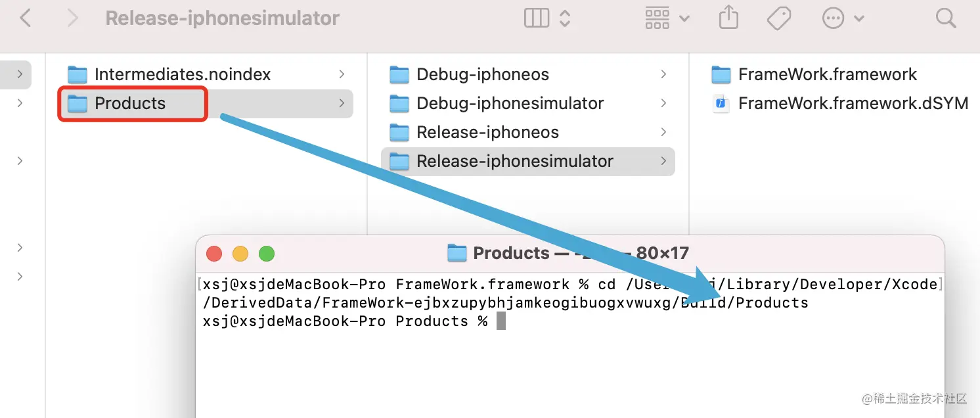Expand chevron beside Intermediates.noindex
This screenshot has height=418, width=980.
pyautogui.click(x=342, y=74)
